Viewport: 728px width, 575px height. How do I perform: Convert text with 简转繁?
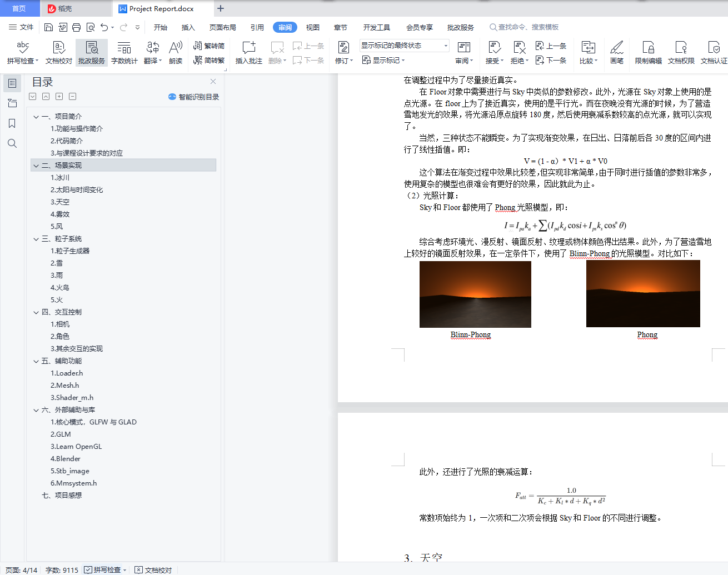tap(209, 61)
